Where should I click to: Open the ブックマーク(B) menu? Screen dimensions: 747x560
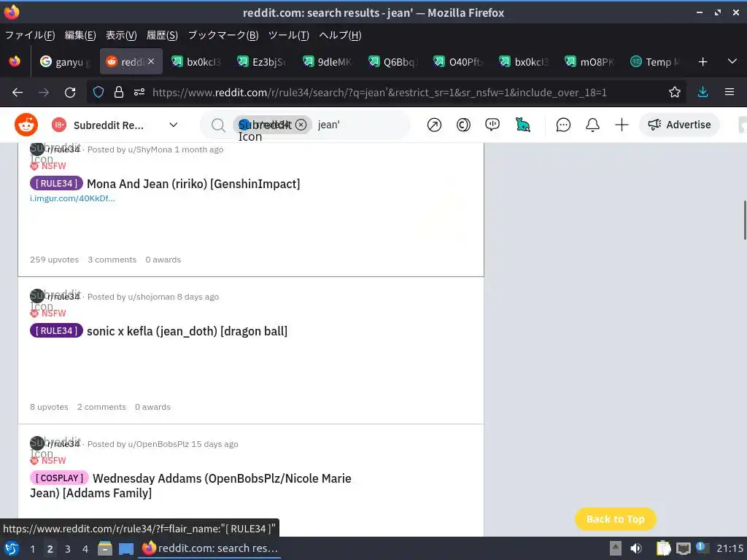coord(223,35)
